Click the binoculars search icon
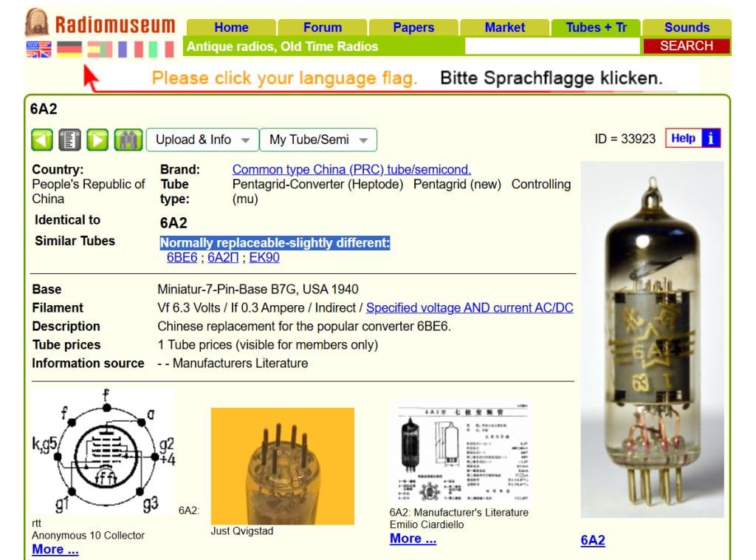The image size is (756, 560). click(x=128, y=140)
